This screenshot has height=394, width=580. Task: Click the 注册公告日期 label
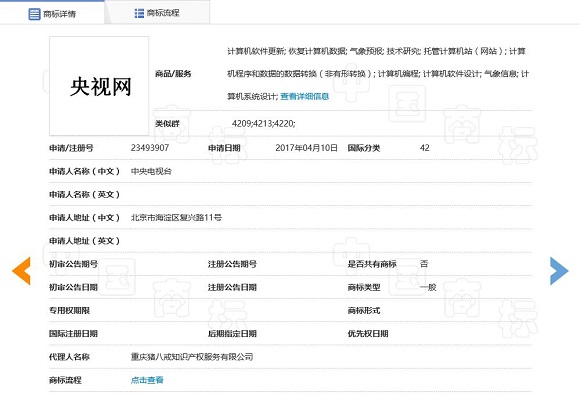tap(232, 287)
